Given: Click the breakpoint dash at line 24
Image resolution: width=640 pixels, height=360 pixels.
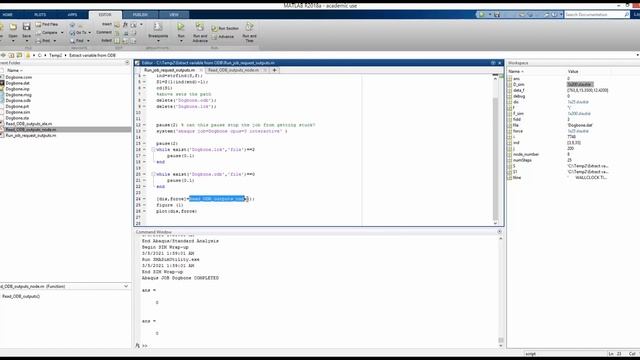Looking at the screenshot, I should coord(144,199).
